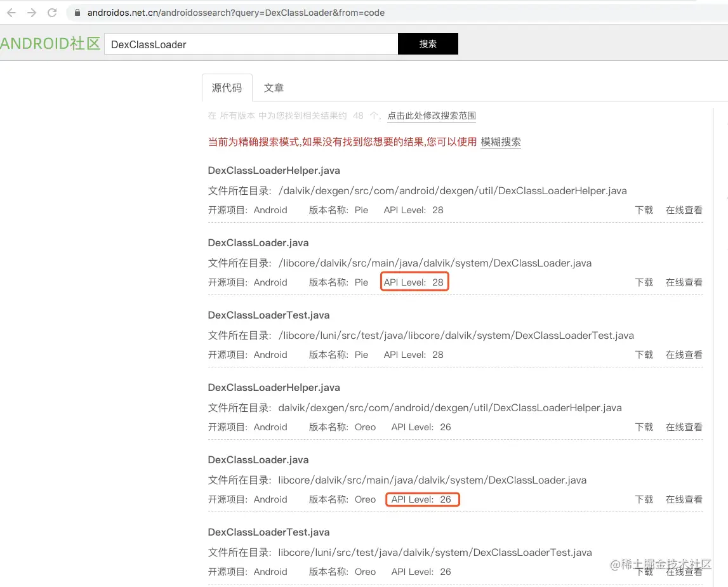Click the address bar URL
This screenshot has height=587, width=728.
pyautogui.click(x=236, y=13)
